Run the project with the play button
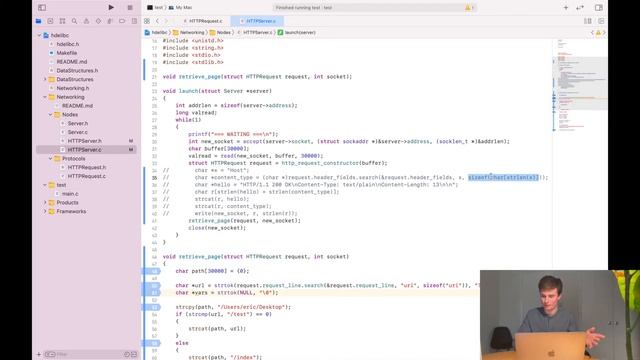The height and width of the screenshot is (360, 640). [x=111, y=7]
